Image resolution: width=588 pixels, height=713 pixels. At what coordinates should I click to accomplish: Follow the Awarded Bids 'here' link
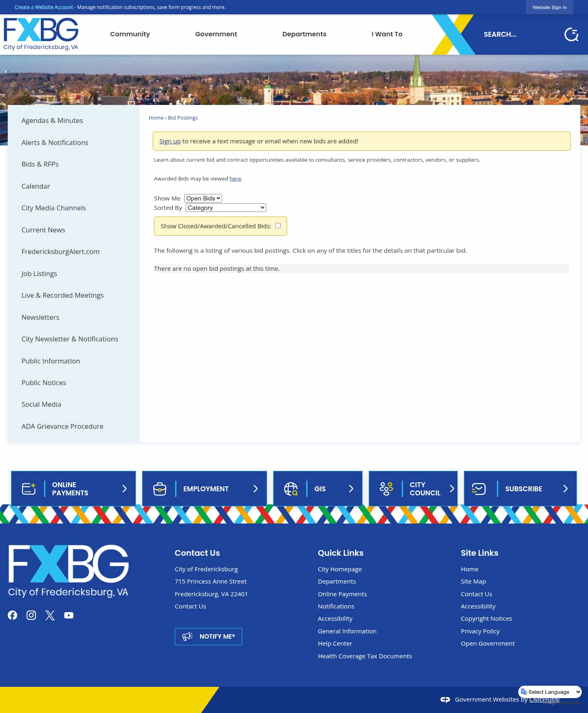[x=235, y=178]
